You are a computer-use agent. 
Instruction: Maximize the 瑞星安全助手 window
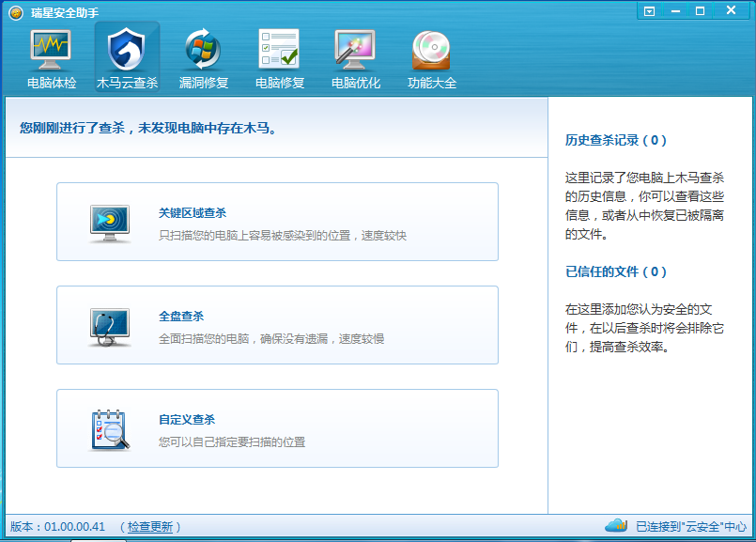(x=700, y=11)
